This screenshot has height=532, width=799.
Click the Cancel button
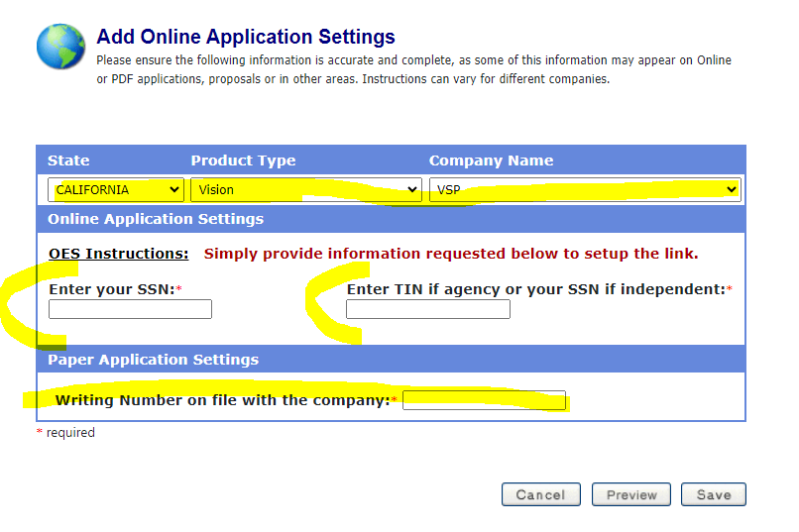coord(541,494)
